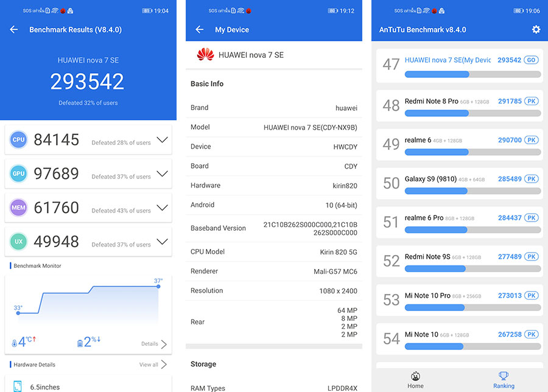Tap the MEM score circle icon
Viewport: 548px width, 392px height.
pyautogui.click(x=18, y=208)
